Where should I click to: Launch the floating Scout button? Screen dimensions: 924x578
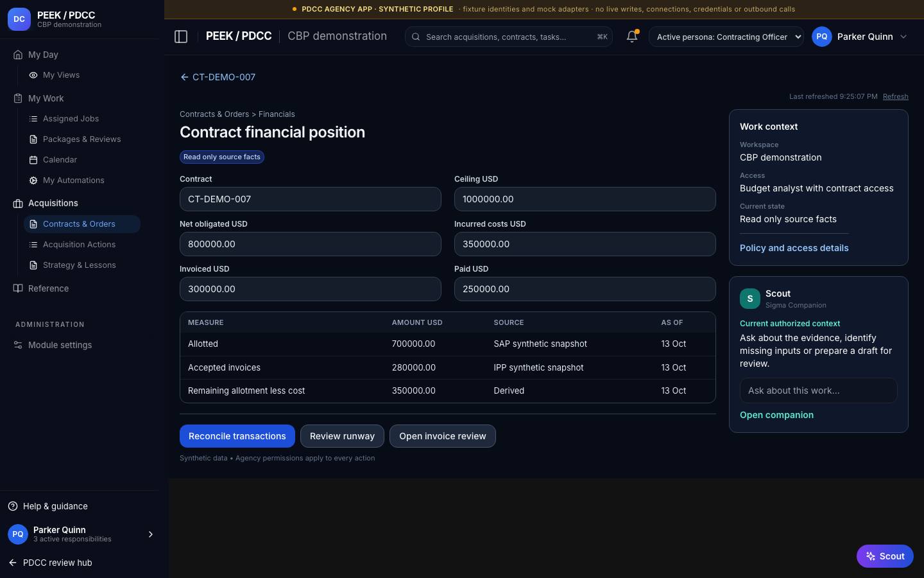(885, 556)
